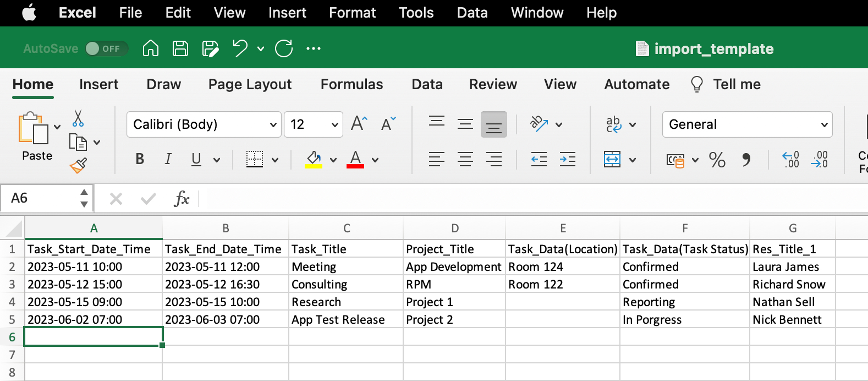This screenshot has width=868, height=381.
Task: Open the Apple menu
Action: click(29, 12)
